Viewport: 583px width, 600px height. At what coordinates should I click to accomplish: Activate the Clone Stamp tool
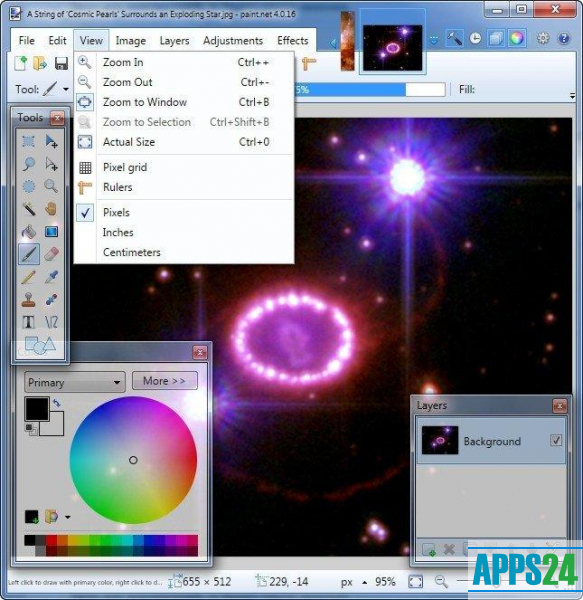29,300
